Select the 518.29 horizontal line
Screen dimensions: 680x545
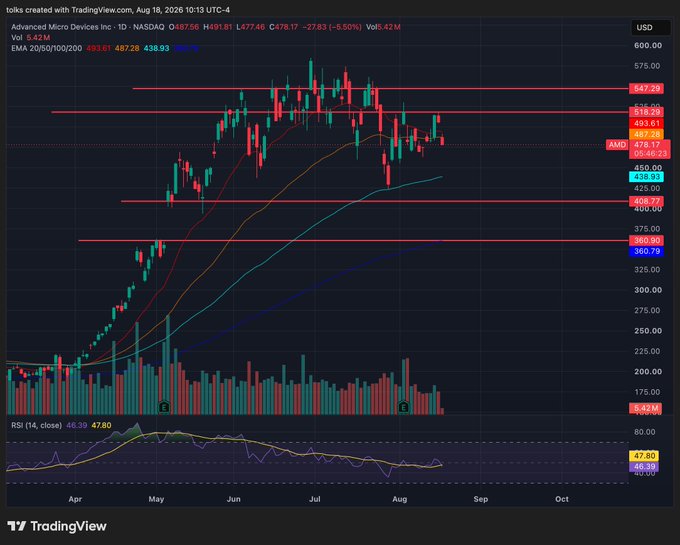point(340,112)
